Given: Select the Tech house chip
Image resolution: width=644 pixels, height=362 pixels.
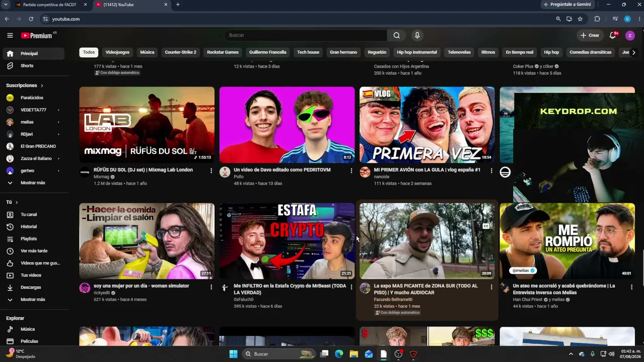Looking at the screenshot, I should [308, 52].
